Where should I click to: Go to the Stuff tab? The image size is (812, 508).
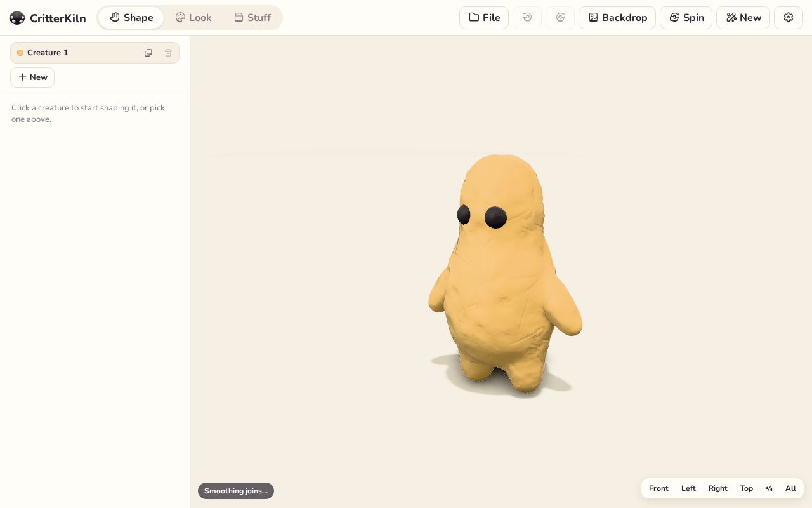coord(252,18)
